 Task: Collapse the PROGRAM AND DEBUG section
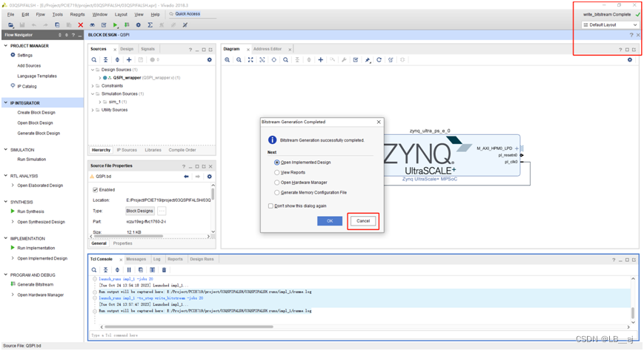tap(6, 275)
